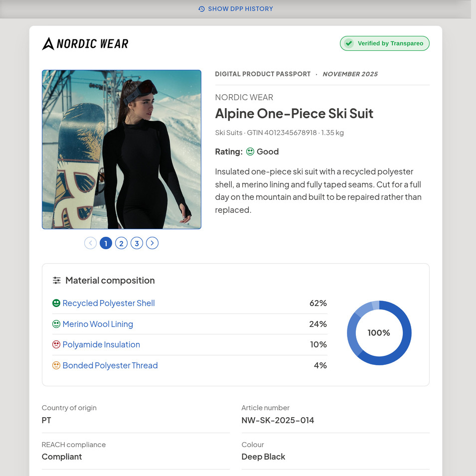Go to next product image arrow
The height and width of the screenshot is (476, 476).
click(152, 243)
